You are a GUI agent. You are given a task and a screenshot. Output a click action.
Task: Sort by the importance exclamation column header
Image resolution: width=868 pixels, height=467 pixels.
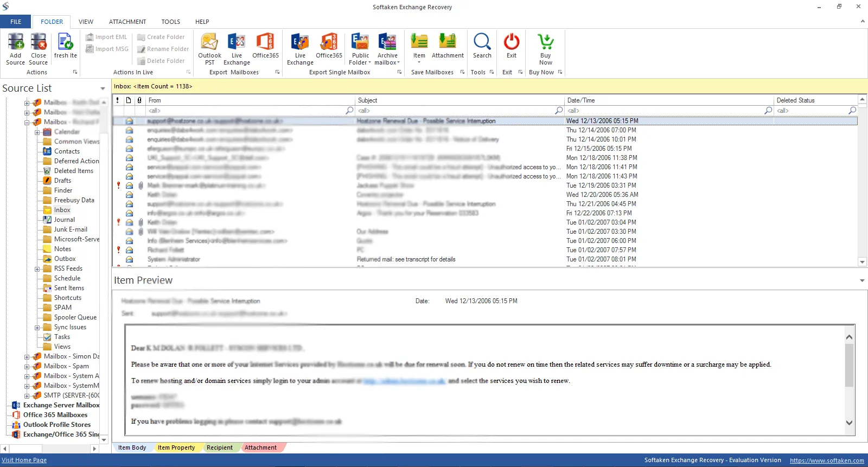pos(118,100)
